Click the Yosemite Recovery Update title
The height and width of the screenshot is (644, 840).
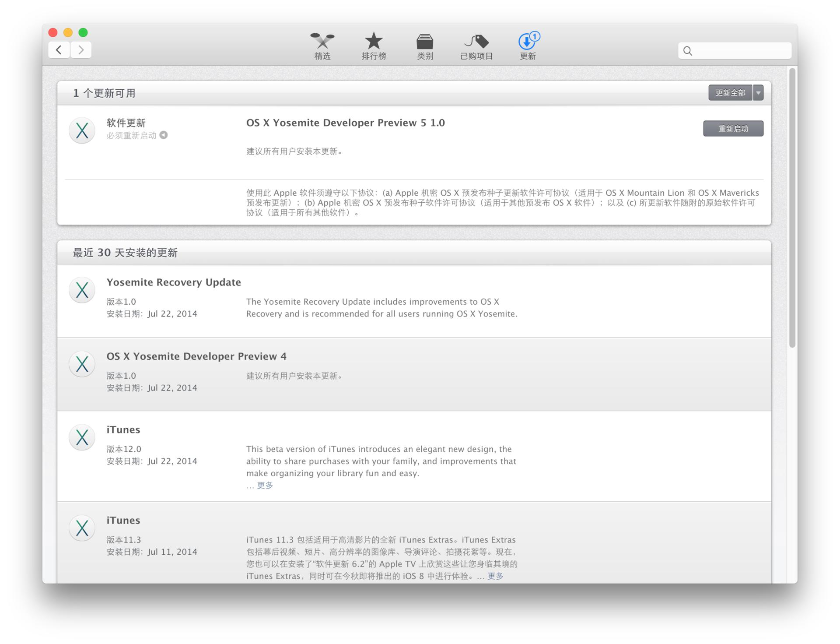pos(174,282)
